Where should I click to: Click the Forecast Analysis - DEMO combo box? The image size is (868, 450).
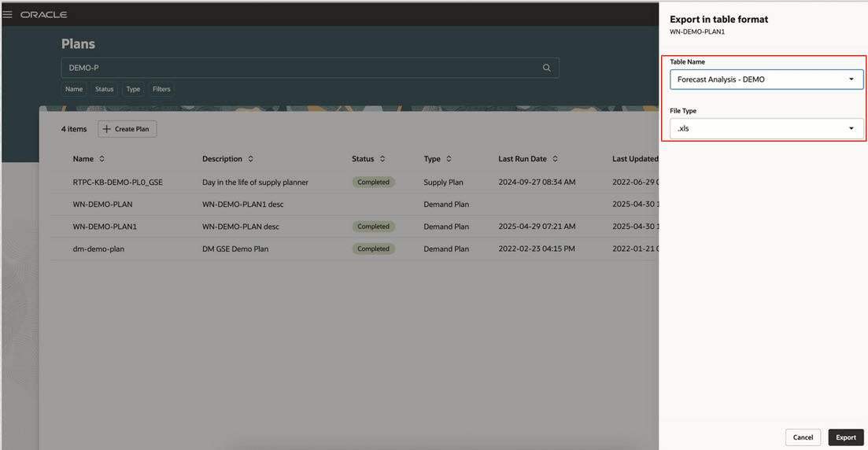tap(766, 79)
